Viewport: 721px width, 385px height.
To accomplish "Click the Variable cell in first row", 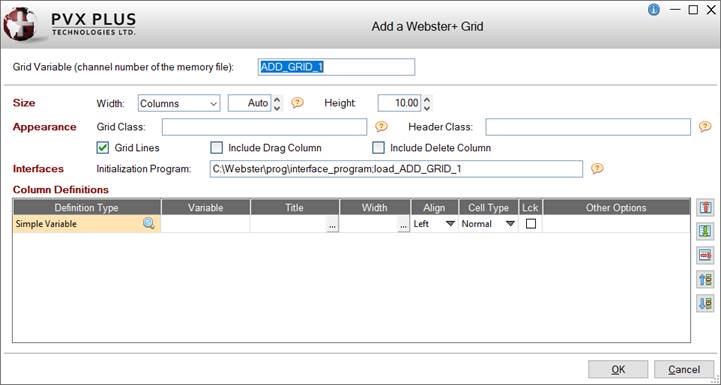I will (206, 224).
